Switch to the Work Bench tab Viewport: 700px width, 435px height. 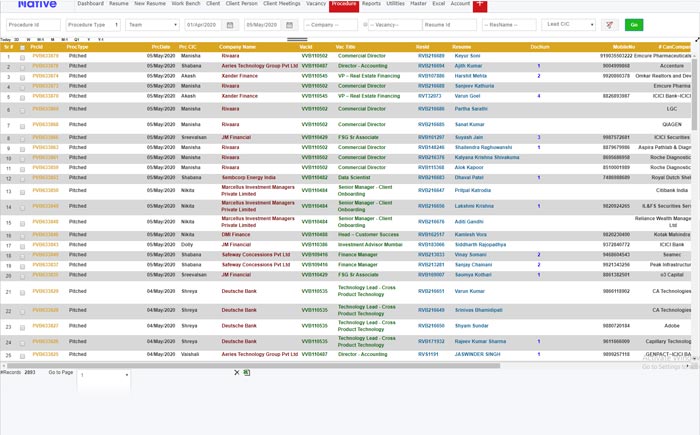click(x=185, y=4)
